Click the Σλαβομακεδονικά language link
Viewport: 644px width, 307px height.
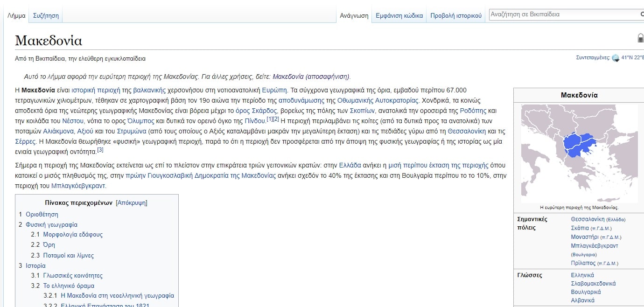coord(593,284)
